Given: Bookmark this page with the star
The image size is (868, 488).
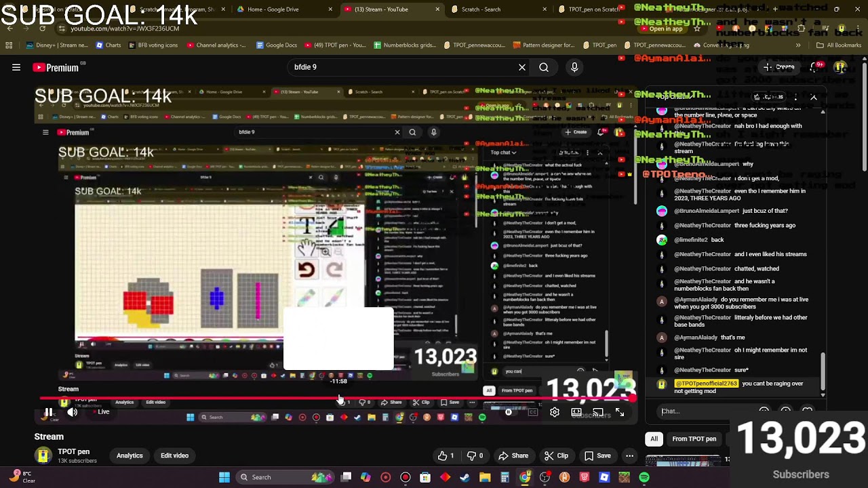Looking at the screenshot, I should pyautogui.click(x=696, y=28).
